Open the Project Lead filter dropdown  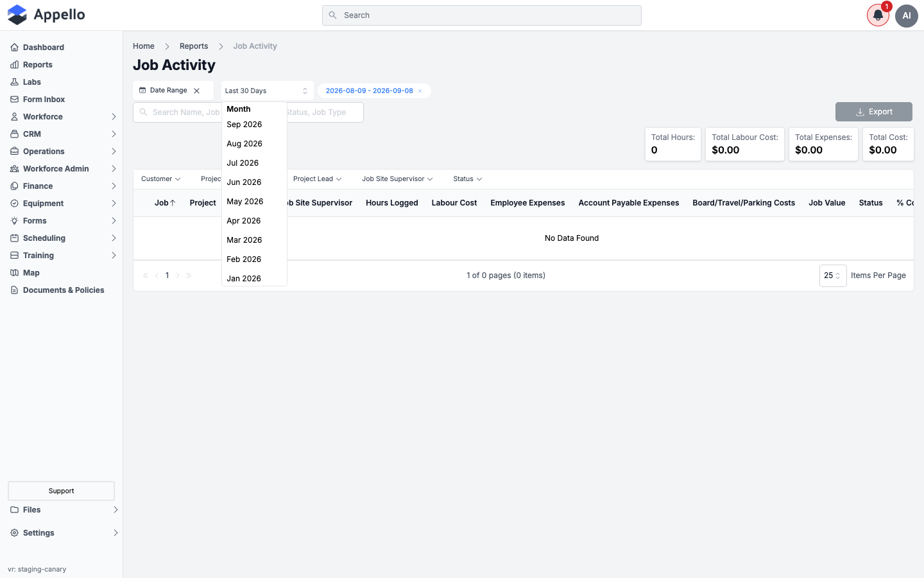pos(318,179)
